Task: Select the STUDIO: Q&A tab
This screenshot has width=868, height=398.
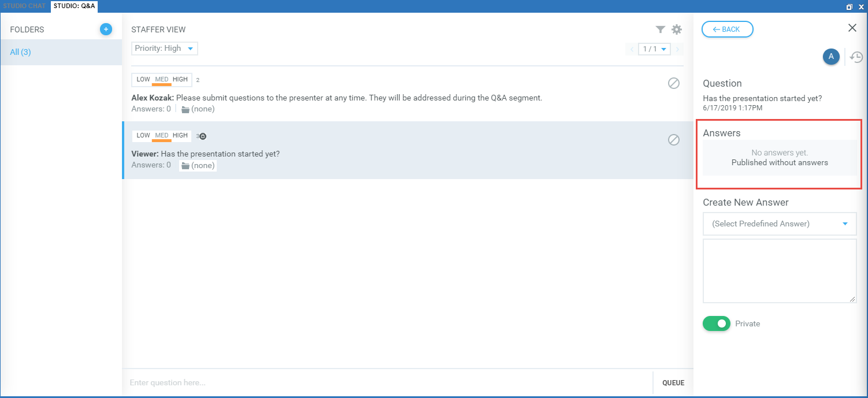Action: (74, 6)
